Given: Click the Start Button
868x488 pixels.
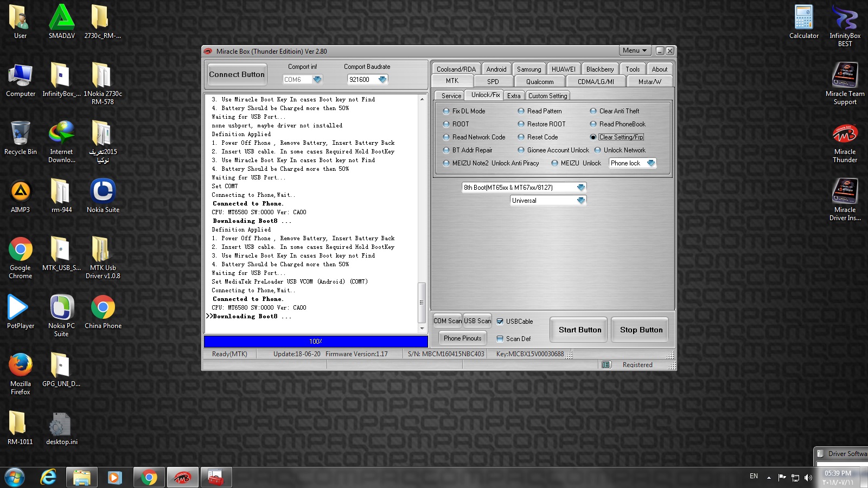Looking at the screenshot, I should click(580, 330).
